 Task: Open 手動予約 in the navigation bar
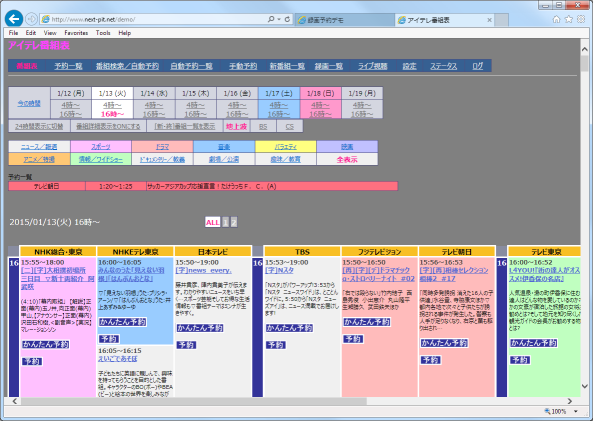point(243,66)
